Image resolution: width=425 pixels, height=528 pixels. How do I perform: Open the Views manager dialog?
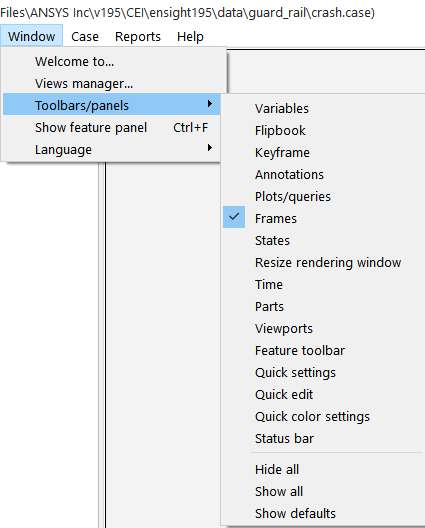(112, 84)
